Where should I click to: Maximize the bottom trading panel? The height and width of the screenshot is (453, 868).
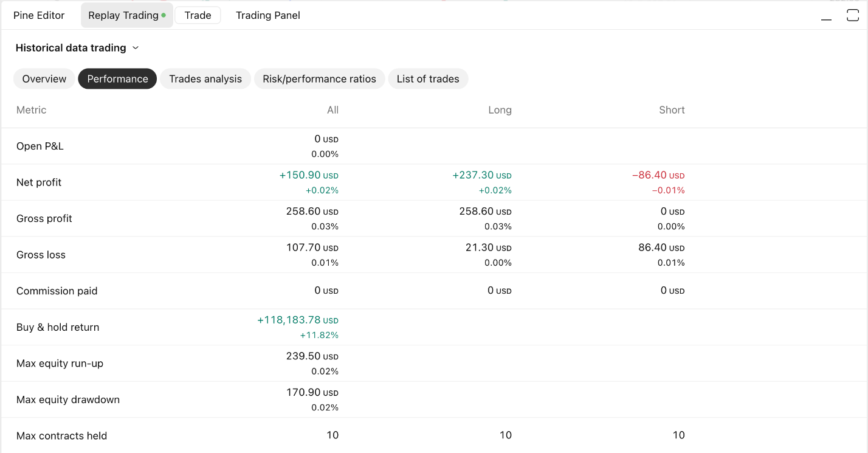coord(853,16)
